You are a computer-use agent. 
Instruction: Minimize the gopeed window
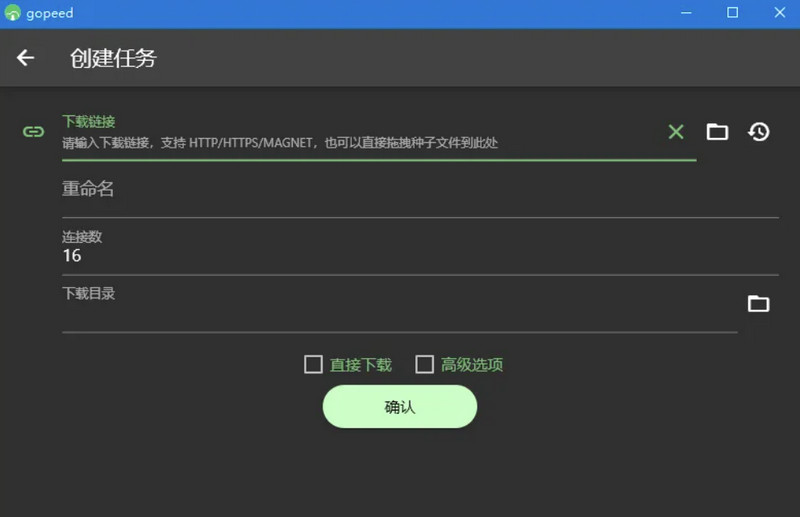click(x=686, y=13)
